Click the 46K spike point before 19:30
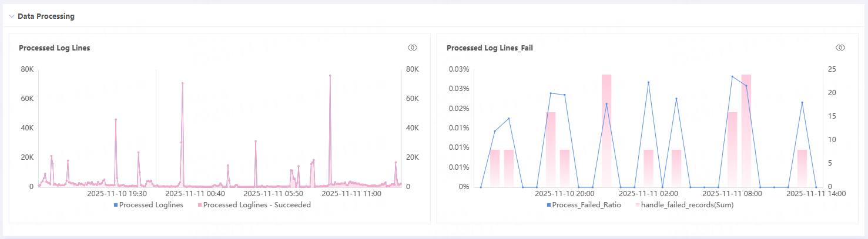The width and height of the screenshot is (868, 239). pos(116,120)
